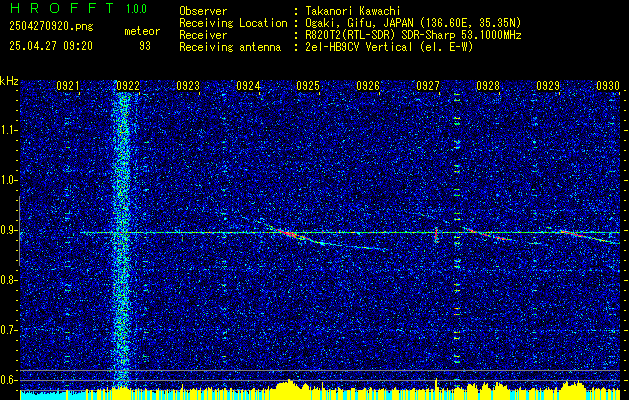Viewport: 629px width, 400px height.
Task: Click the date stamp 25.04.27 09:20
Action: [51, 46]
